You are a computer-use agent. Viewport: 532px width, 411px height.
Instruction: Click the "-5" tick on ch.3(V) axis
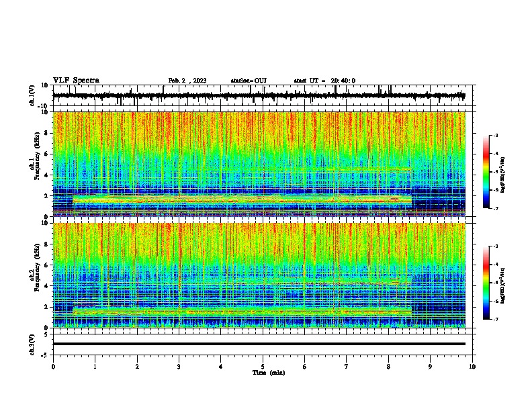[x=46, y=355]
